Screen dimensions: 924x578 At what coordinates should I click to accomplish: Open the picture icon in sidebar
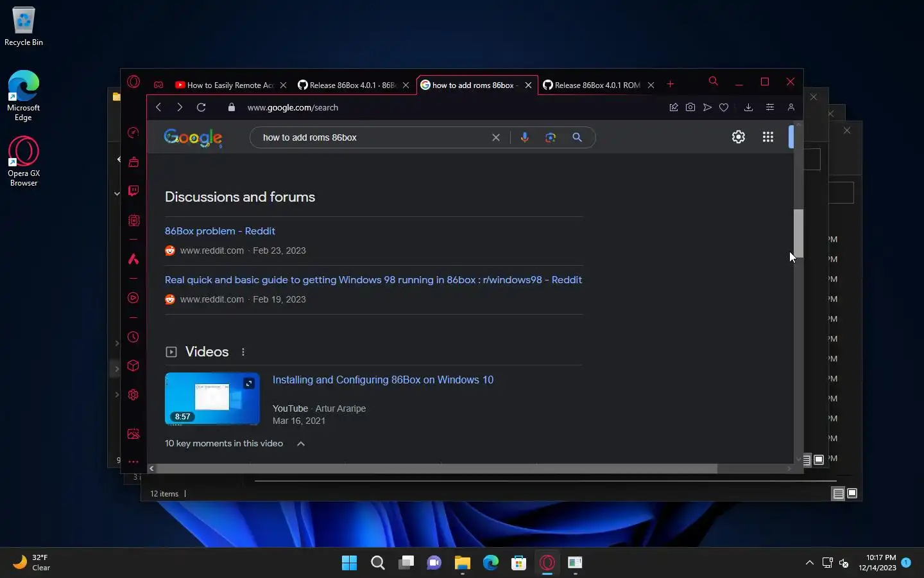[x=133, y=434]
